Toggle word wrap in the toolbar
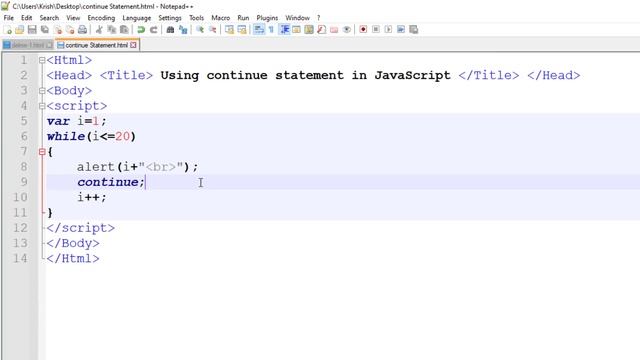The width and height of the screenshot is (640, 360). [259, 30]
